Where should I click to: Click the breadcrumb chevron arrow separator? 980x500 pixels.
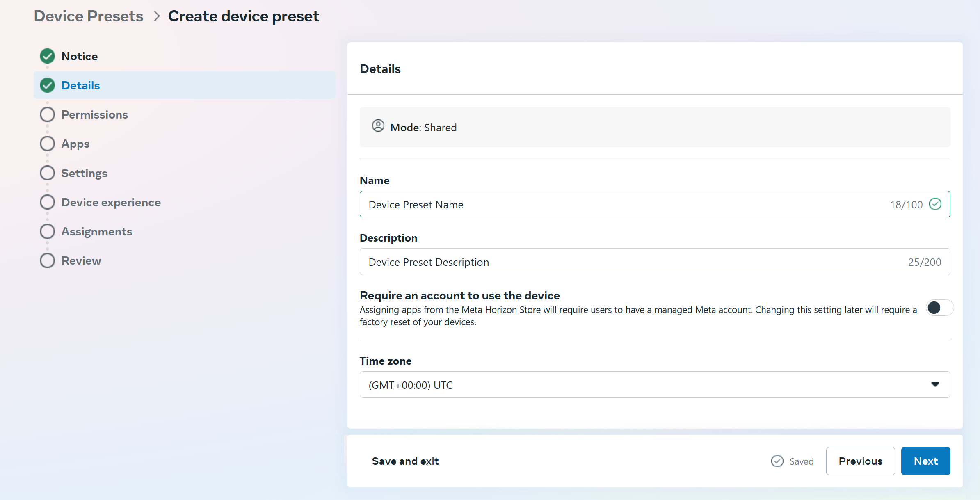156,16
